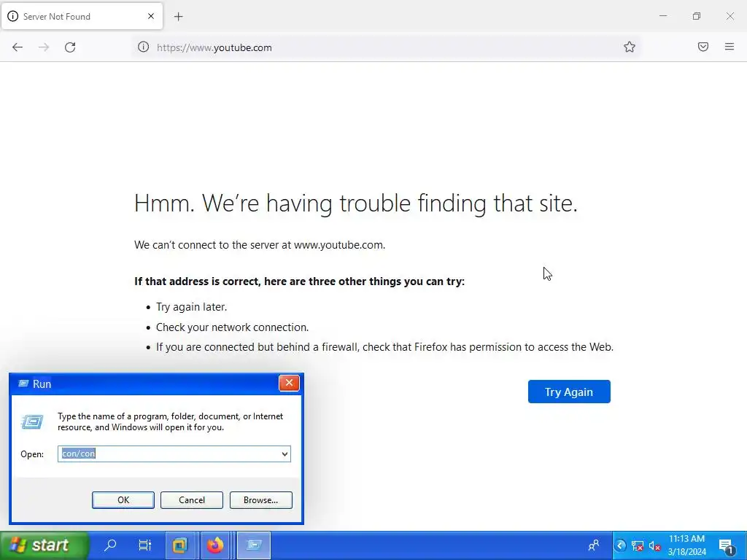Show hidden tray icons arrow
This screenshot has height=560, width=747.
tap(620, 545)
